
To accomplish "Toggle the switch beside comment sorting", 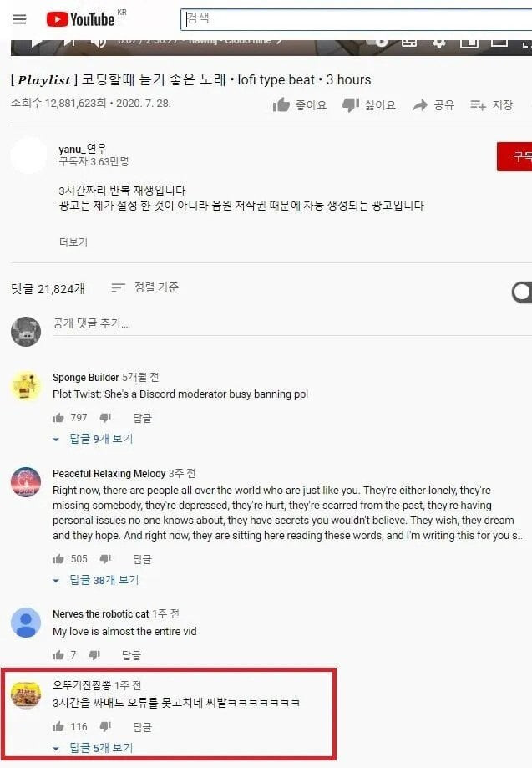I will pos(522,292).
